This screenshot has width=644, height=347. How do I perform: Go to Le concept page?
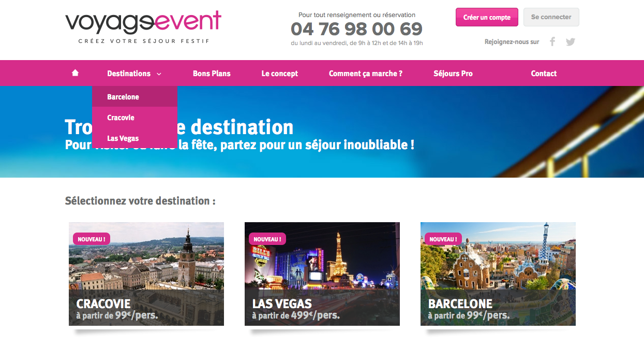(280, 74)
